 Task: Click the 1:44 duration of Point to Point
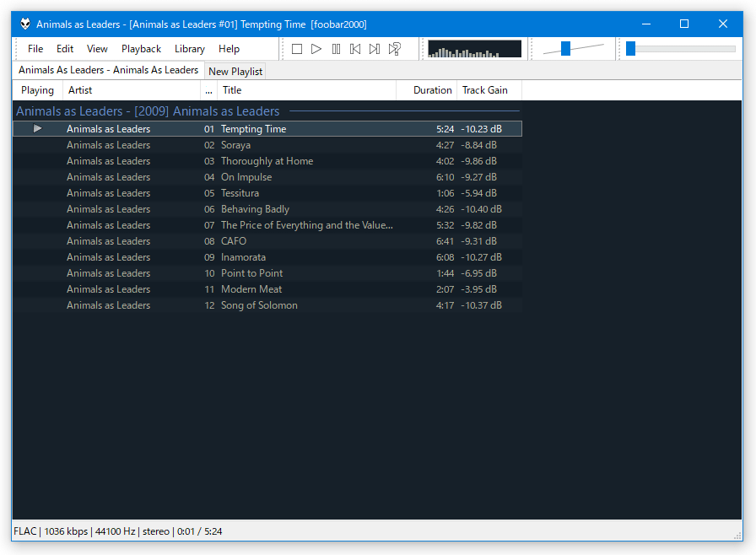click(x=445, y=273)
